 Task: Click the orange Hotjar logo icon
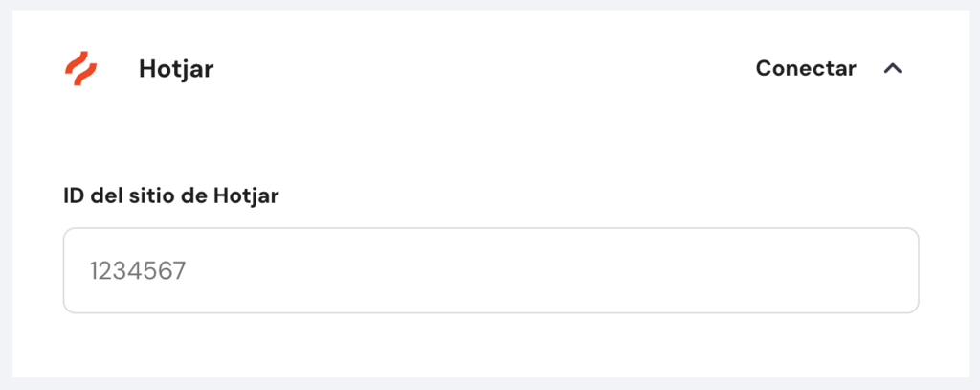click(x=80, y=69)
